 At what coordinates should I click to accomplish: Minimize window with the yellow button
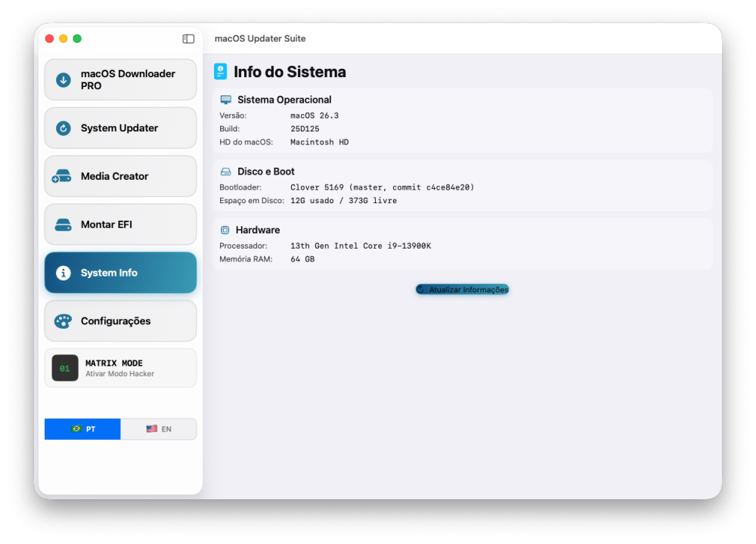(x=64, y=39)
